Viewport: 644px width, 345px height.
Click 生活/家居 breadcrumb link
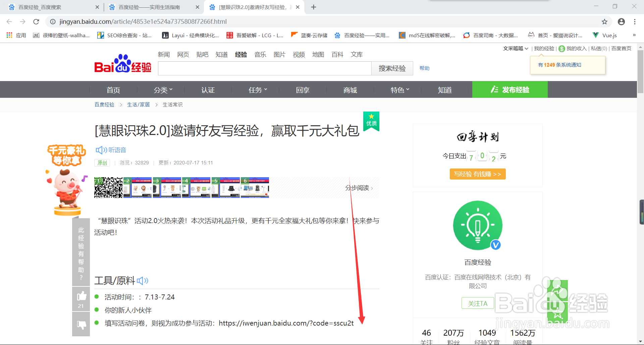tap(139, 105)
